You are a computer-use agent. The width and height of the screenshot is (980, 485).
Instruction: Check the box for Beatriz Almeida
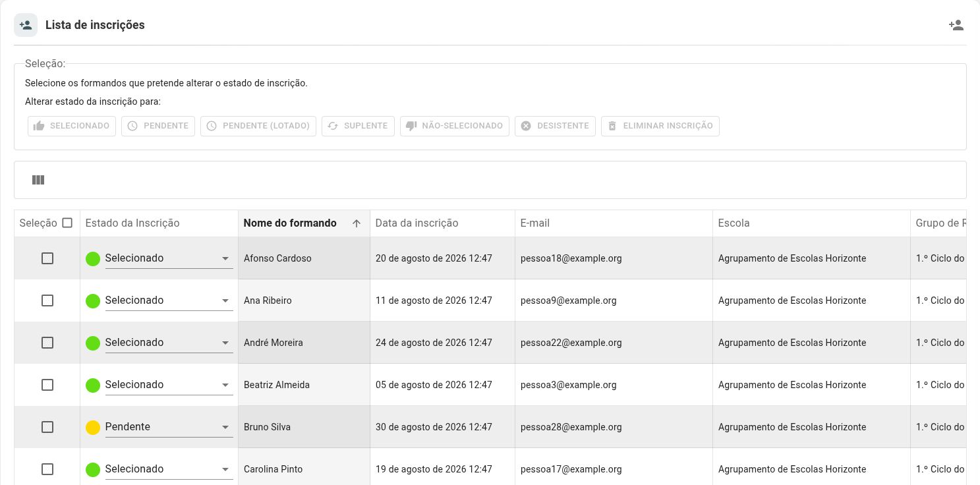coord(47,385)
